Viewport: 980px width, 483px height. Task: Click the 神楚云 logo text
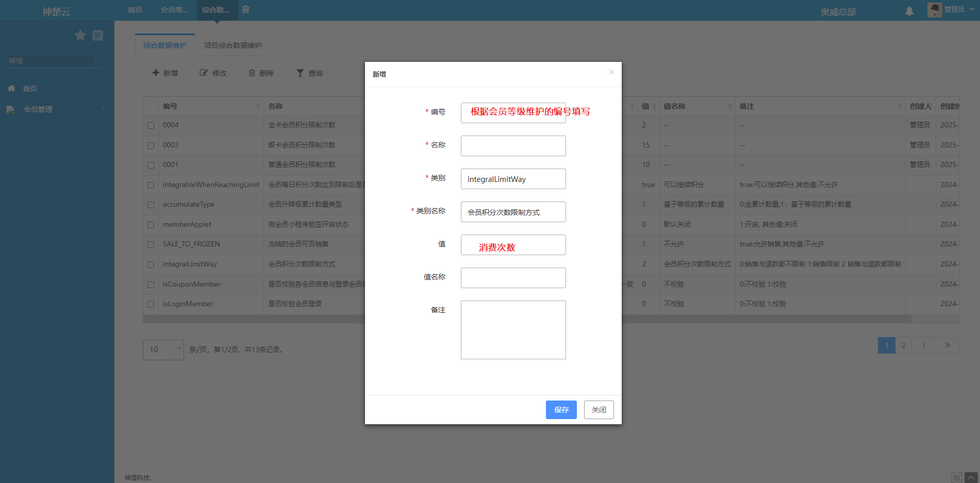click(56, 11)
